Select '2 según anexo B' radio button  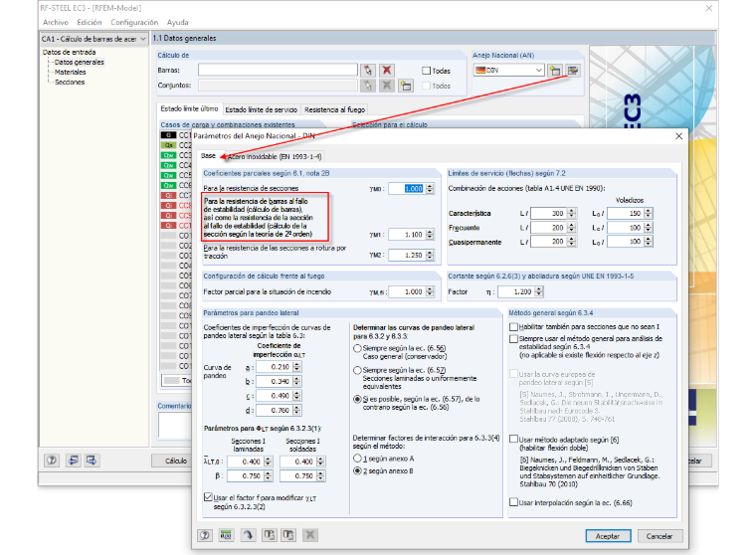click(x=357, y=471)
